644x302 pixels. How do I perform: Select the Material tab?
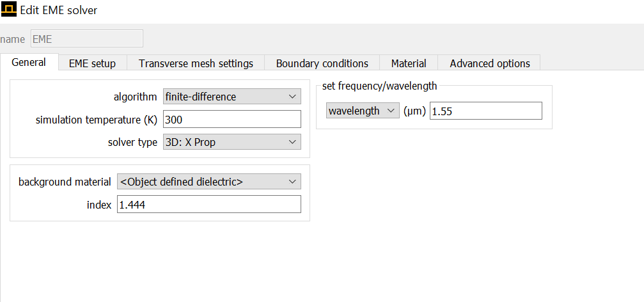pos(409,63)
